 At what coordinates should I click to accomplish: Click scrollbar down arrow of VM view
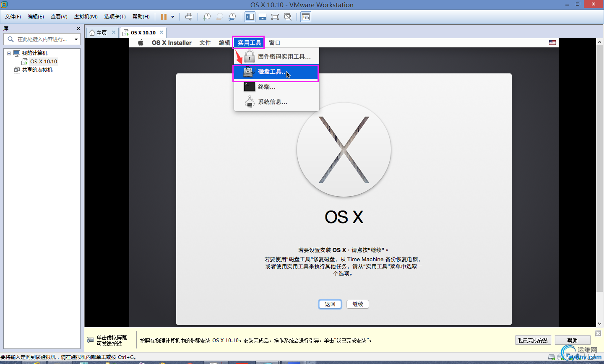pos(599,324)
